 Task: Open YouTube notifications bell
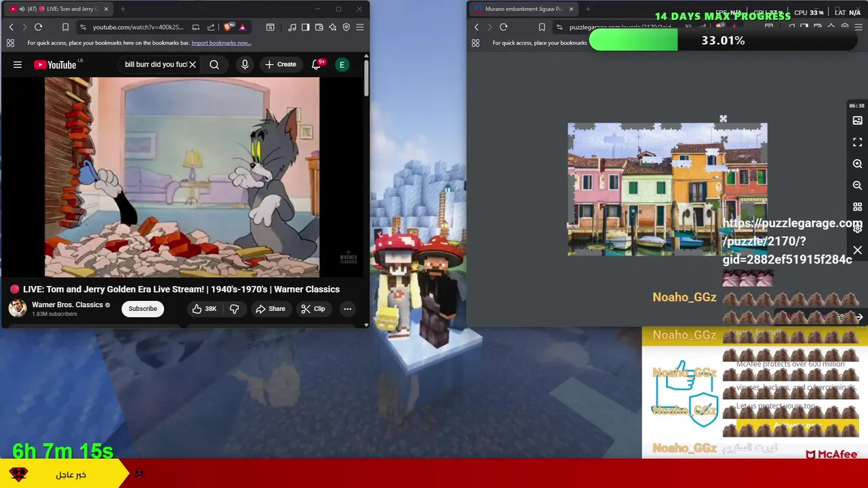coord(316,64)
